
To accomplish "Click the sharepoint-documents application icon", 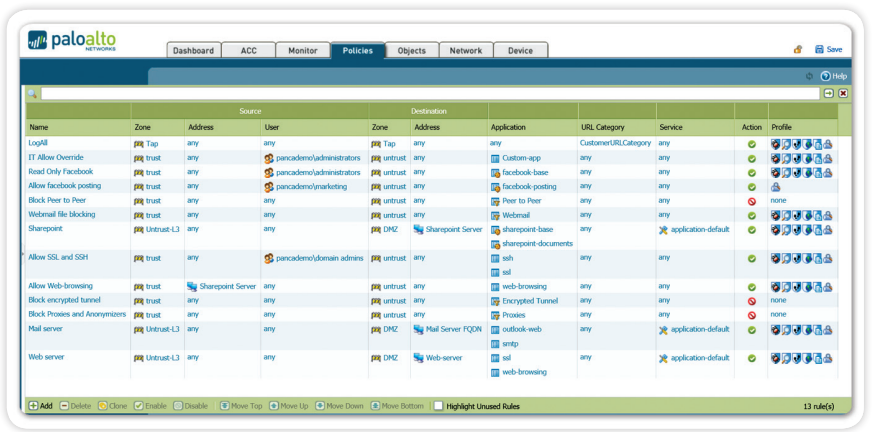I will pyautogui.click(x=495, y=244).
